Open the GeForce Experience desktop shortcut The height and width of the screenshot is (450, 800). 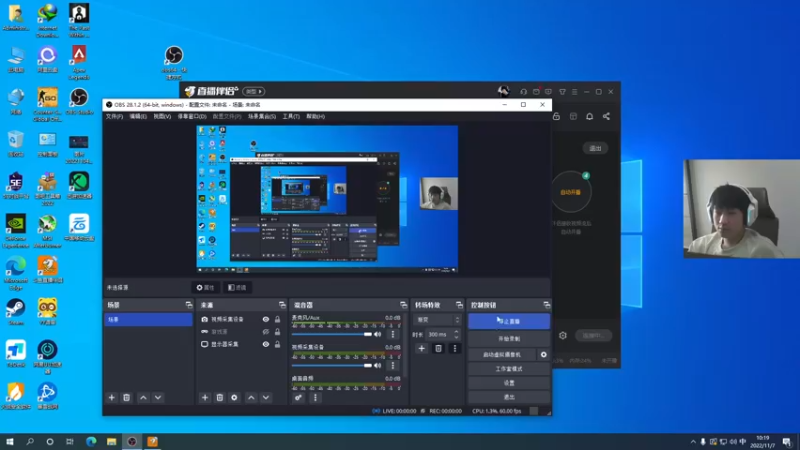pyautogui.click(x=15, y=231)
